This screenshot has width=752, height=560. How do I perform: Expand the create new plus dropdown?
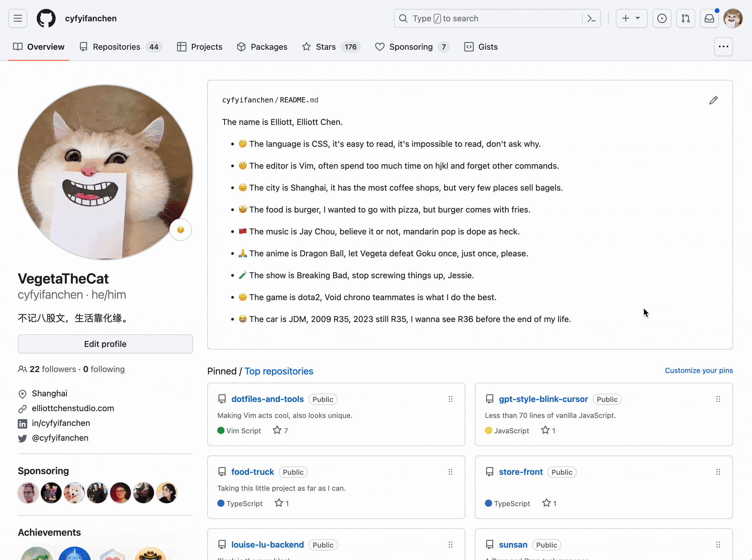631,18
